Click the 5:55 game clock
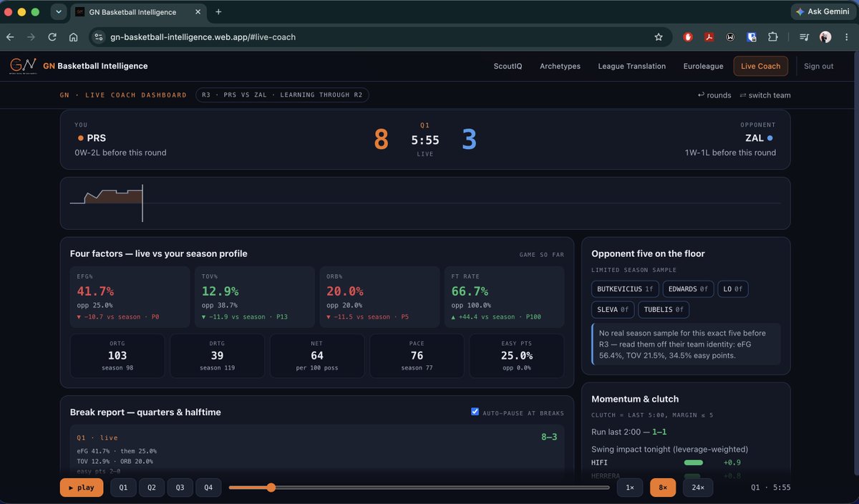This screenshot has width=859, height=504. [x=425, y=140]
